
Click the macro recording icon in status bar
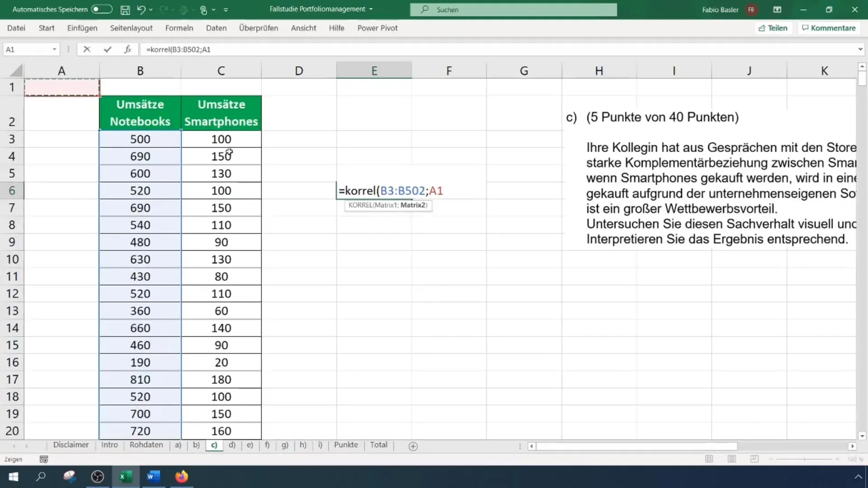(x=44, y=460)
